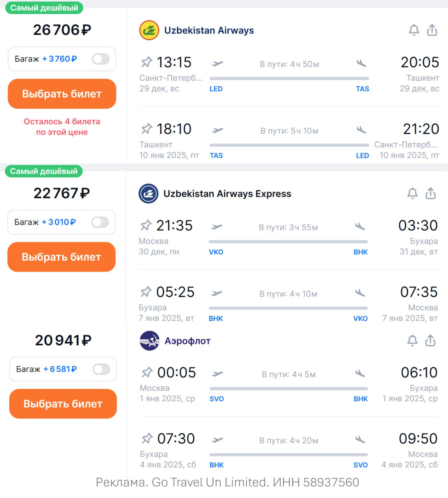The image size is (448, 498).
Task: Click the VKO departure airport code at 21:35
Action: point(216,252)
